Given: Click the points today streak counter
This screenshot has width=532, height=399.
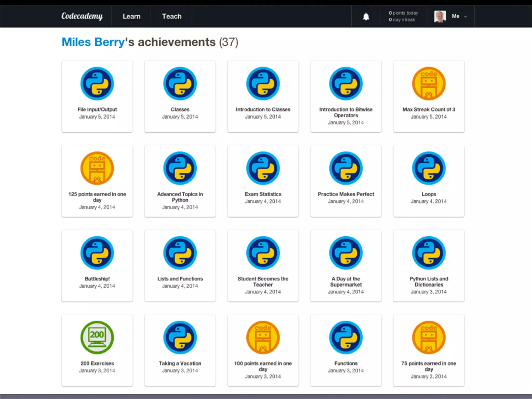Looking at the screenshot, I should tap(403, 16).
